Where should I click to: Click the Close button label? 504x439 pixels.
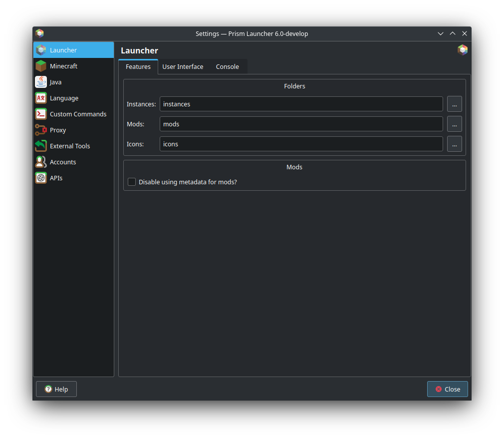point(452,389)
